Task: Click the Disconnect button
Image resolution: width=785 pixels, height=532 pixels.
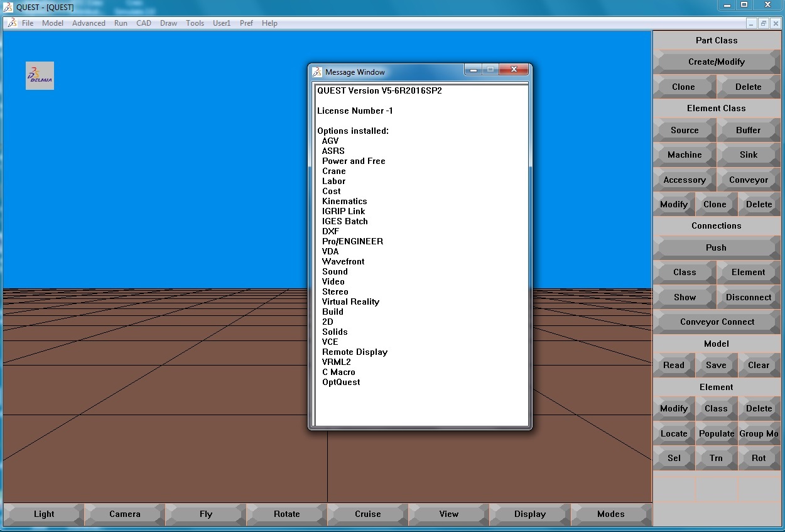Action: tap(749, 297)
